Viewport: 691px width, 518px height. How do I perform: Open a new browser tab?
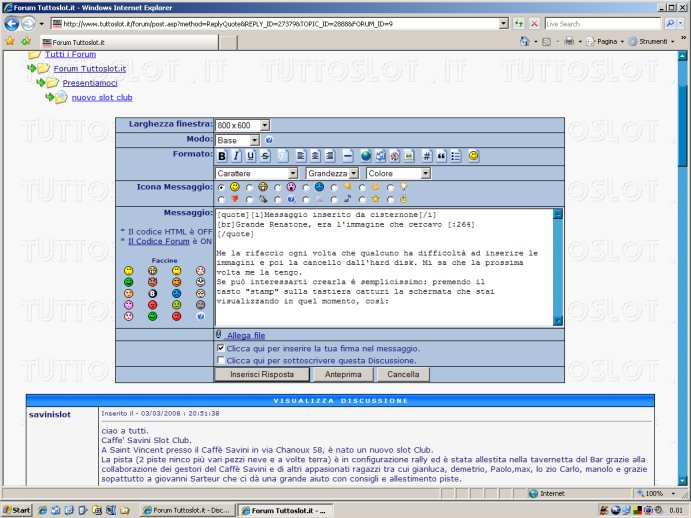click(228, 42)
